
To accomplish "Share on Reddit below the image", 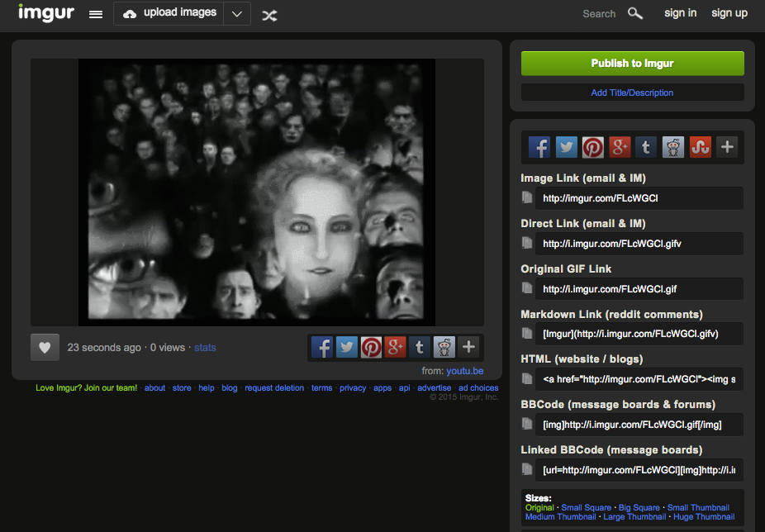I will (x=444, y=347).
